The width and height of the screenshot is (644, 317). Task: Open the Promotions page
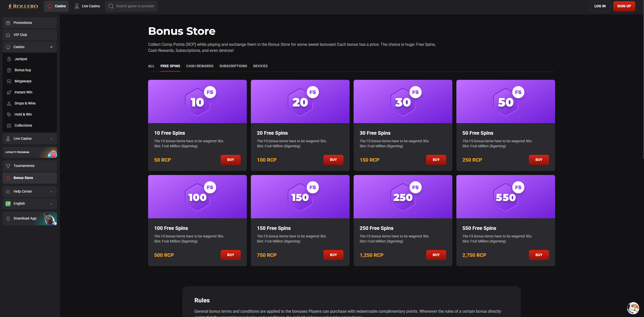point(23,23)
